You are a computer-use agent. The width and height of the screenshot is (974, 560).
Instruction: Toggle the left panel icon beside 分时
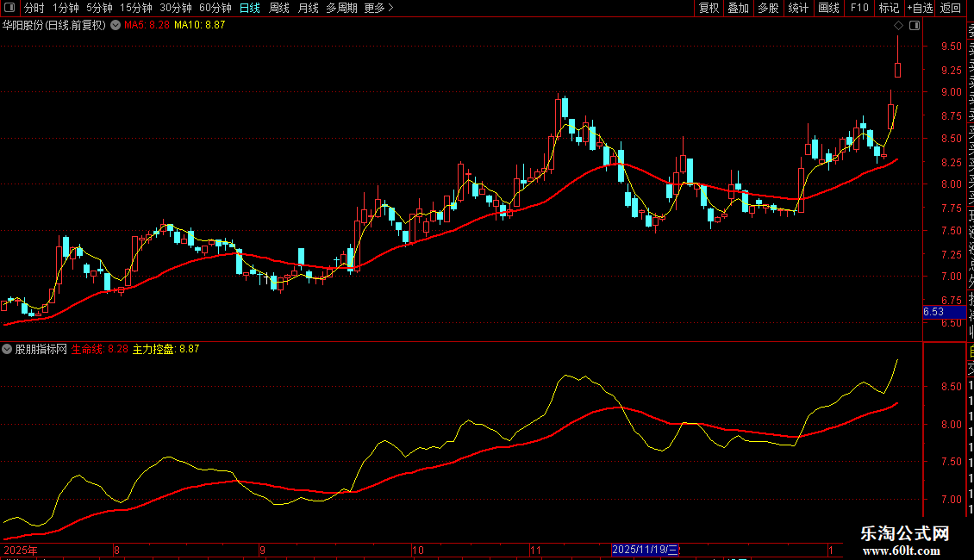[x=9, y=8]
